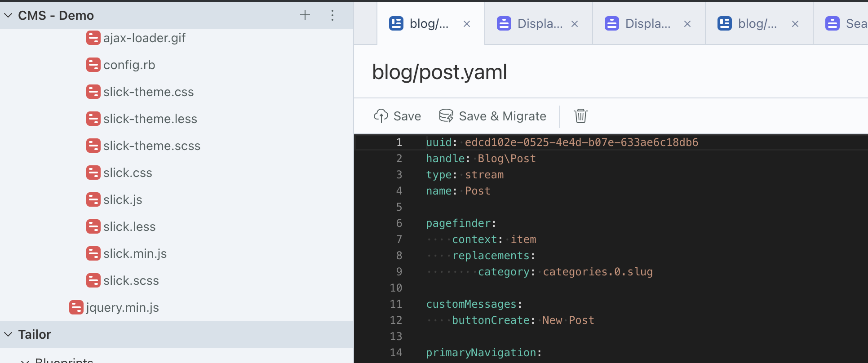Click 'buttonCreate: New Post' on line 12
Screen dimensions: 868x363
pyautogui.click(x=523, y=320)
